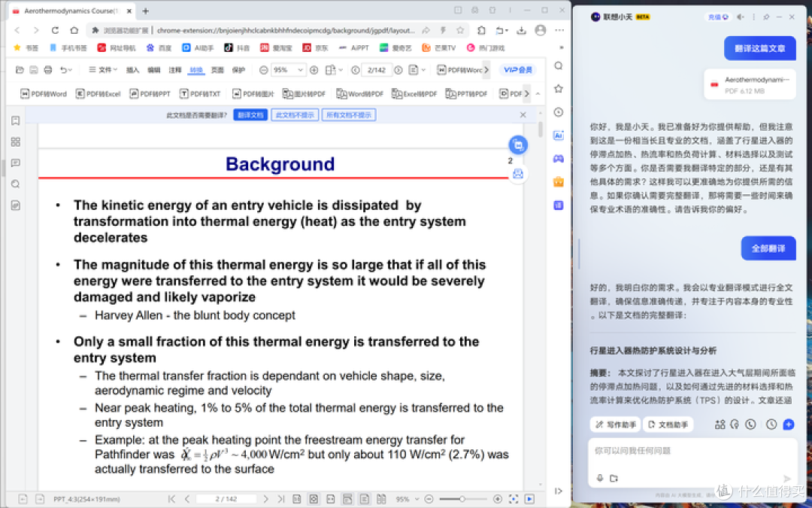Image resolution: width=812 pixels, height=508 pixels.
Task: Choose the Word转PDF tool
Action: click(360, 94)
